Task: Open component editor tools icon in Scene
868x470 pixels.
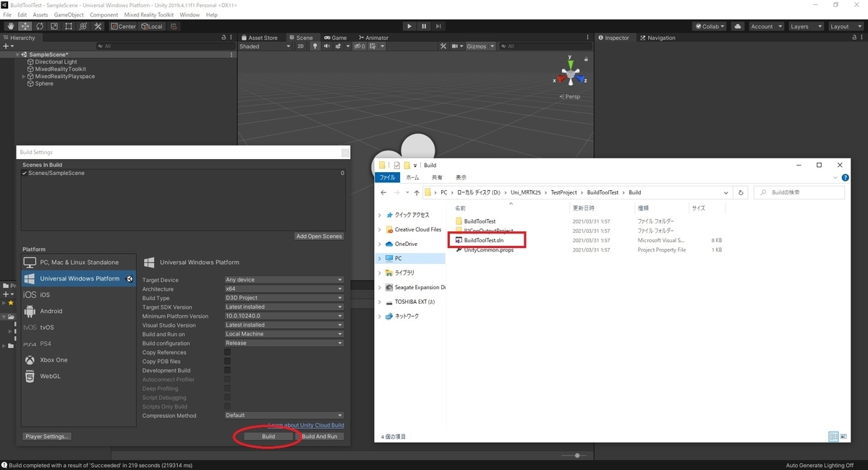Action: [445, 46]
